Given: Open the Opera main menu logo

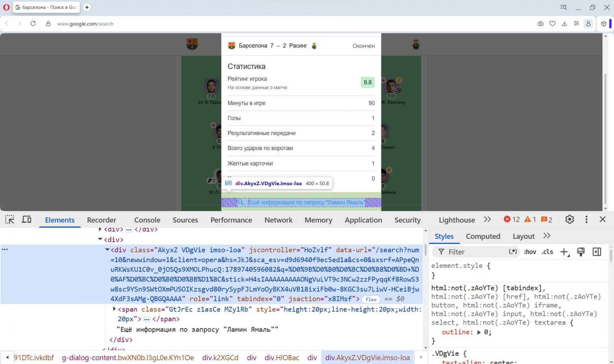Looking at the screenshot, I should tap(6, 7).
